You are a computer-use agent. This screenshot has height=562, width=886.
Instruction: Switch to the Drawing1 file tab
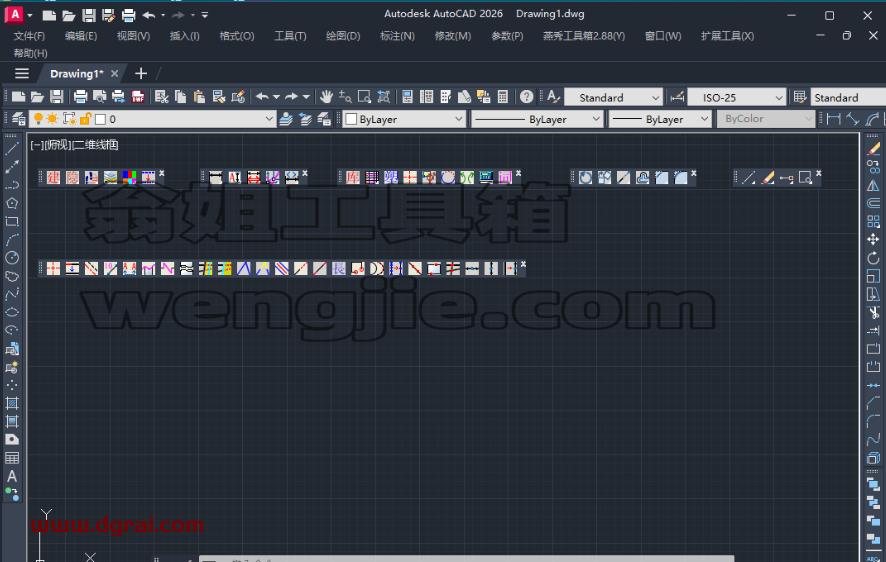point(76,73)
